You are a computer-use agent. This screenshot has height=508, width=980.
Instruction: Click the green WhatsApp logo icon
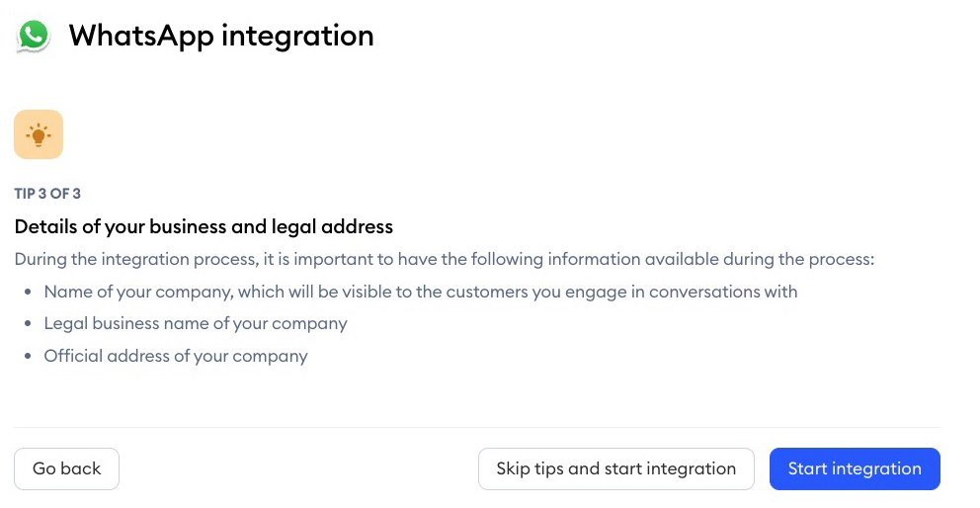pyautogui.click(x=34, y=35)
